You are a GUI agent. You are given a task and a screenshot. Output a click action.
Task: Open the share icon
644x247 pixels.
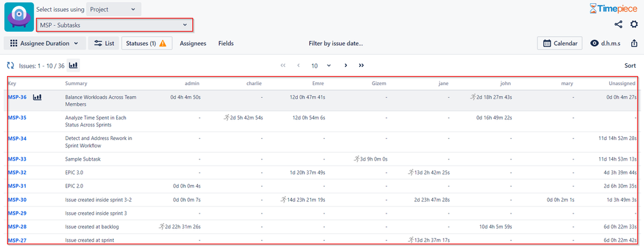pos(618,25)
